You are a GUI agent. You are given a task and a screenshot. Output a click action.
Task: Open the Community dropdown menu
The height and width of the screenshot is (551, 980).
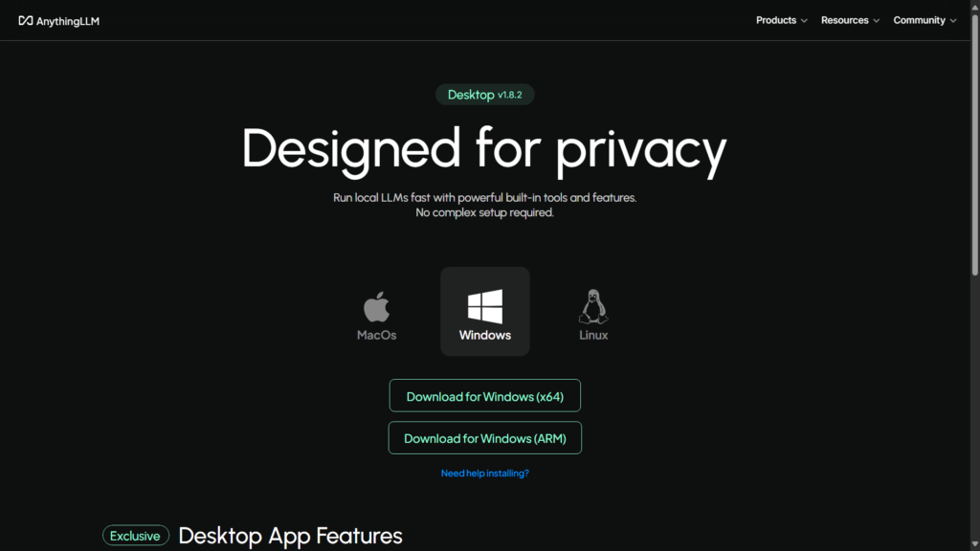pos(924,21)
